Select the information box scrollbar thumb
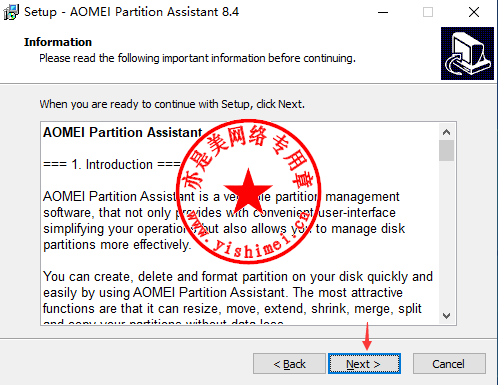This screenshot has width=498, height=385. 446,150
